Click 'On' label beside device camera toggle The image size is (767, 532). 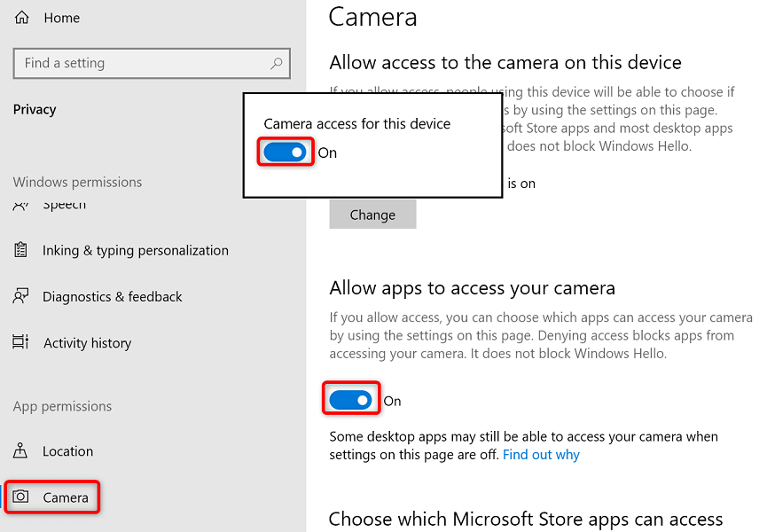(327, 153)
